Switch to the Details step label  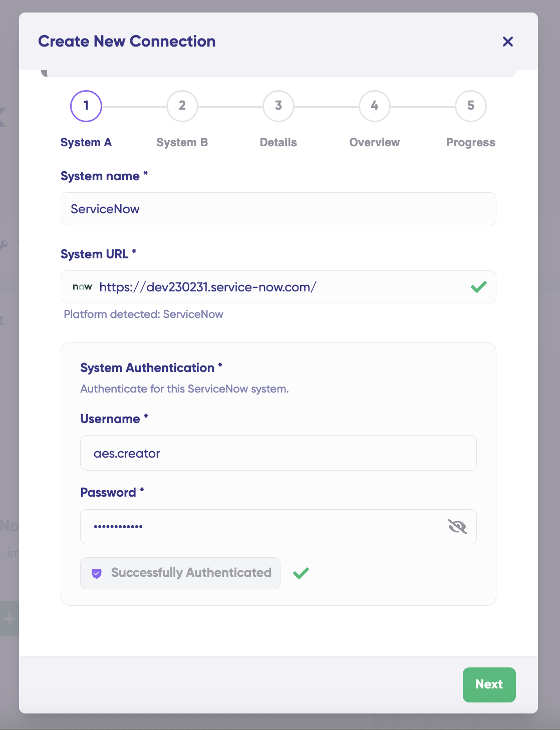tap(278, 143)
